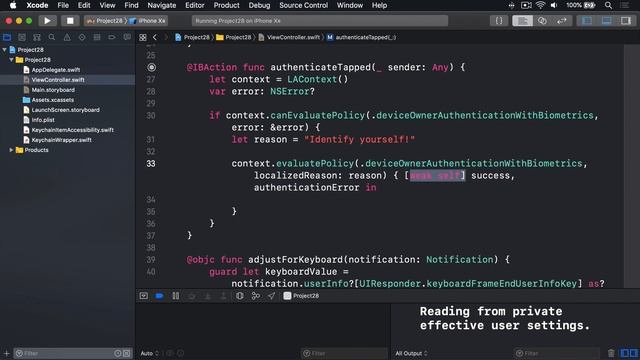Open the Issue navigator warning icon

click(x=67, y=37)
